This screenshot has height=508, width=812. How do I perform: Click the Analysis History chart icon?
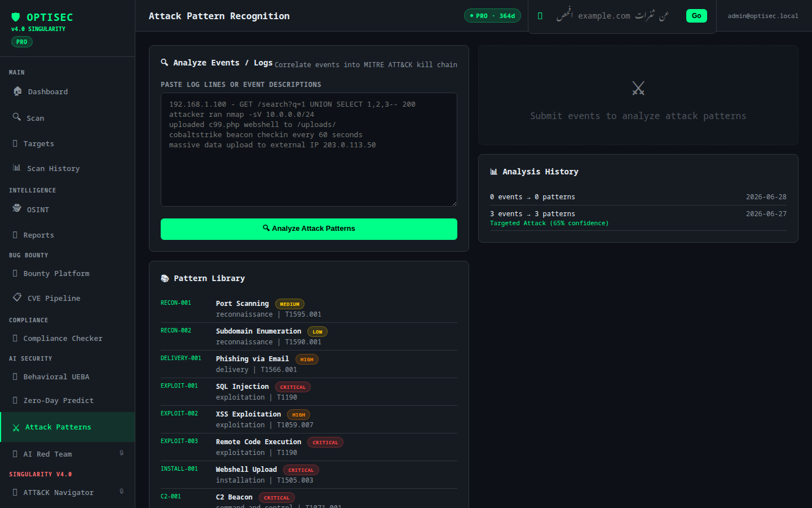(494, 172)
